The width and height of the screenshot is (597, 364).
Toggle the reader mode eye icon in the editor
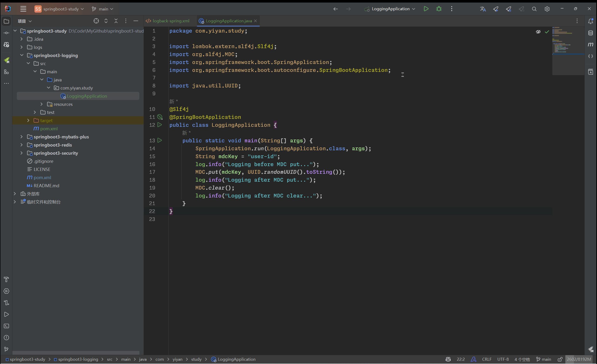tap(538, 32)
